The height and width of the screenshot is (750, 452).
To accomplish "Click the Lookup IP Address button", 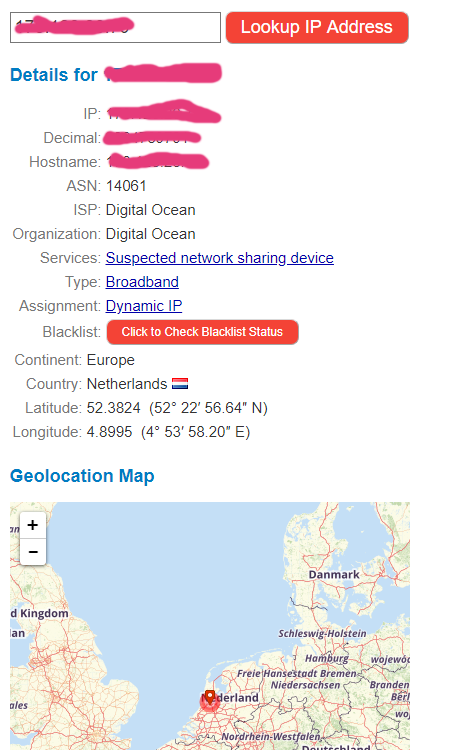I will [x=317, y=28].
